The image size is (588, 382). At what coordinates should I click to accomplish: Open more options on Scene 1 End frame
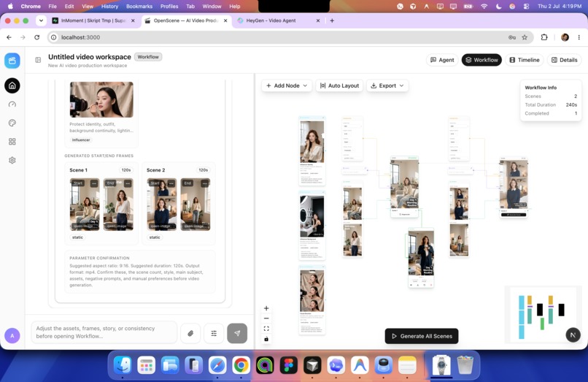click(128, 183)
